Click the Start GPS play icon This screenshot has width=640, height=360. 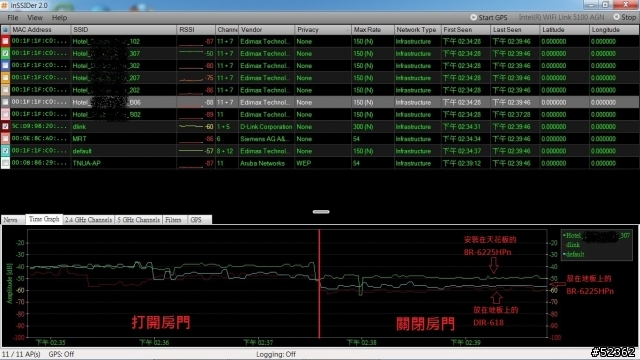pos(473,18)
